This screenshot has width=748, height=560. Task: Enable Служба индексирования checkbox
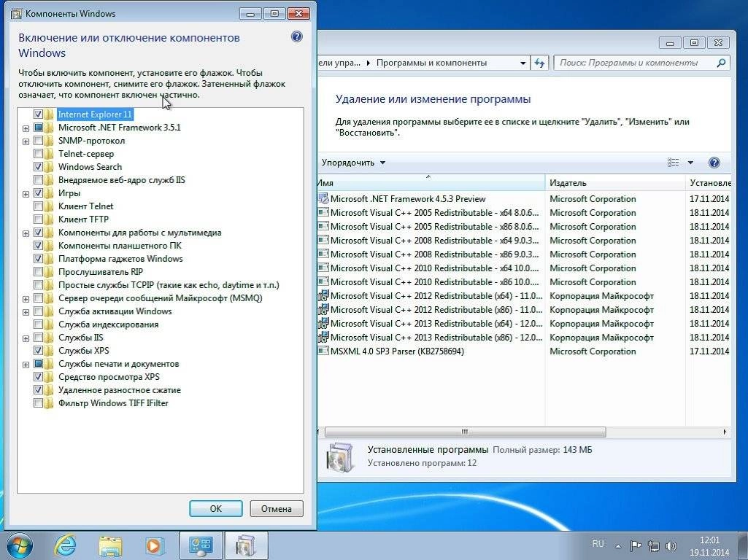click(38, 324)
